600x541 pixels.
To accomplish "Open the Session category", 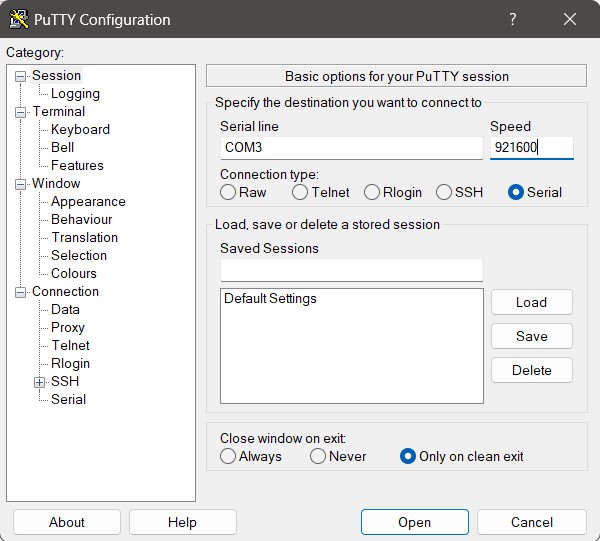I will [x=56, y=75].
